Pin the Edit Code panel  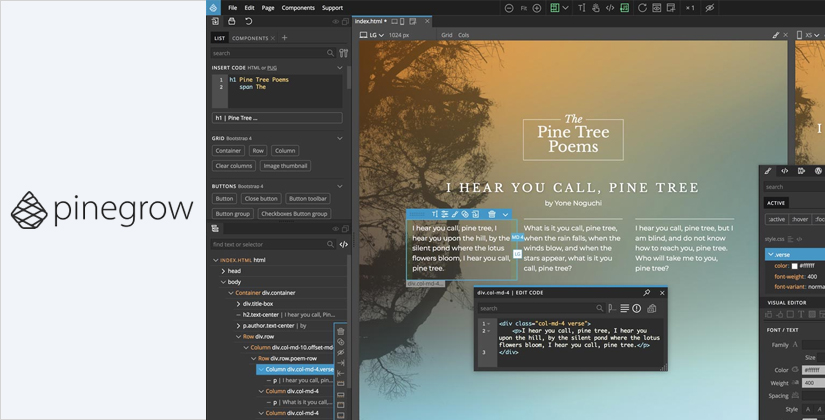coord(646,293)
